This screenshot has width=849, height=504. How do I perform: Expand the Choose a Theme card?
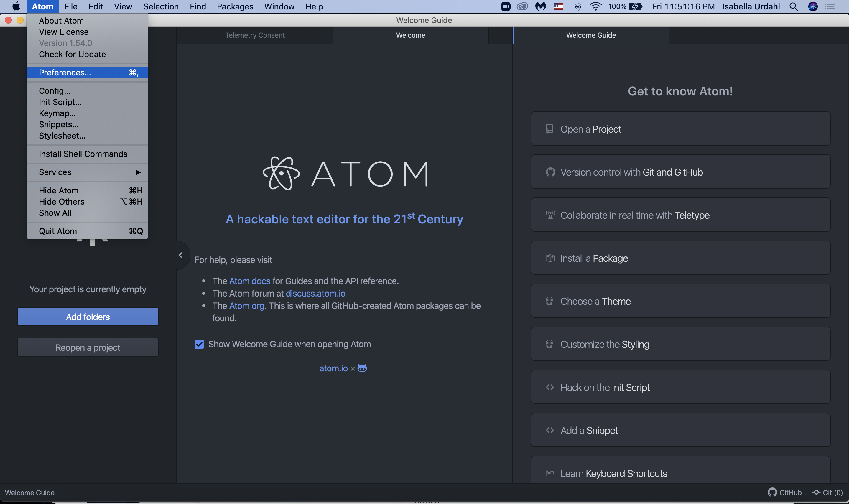(680, 301)
